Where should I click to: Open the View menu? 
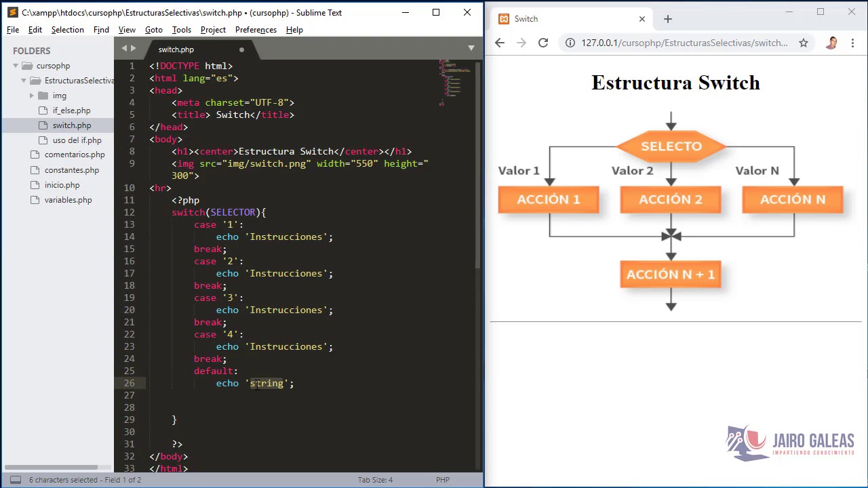pyautogui.click(x=127, y=30)
